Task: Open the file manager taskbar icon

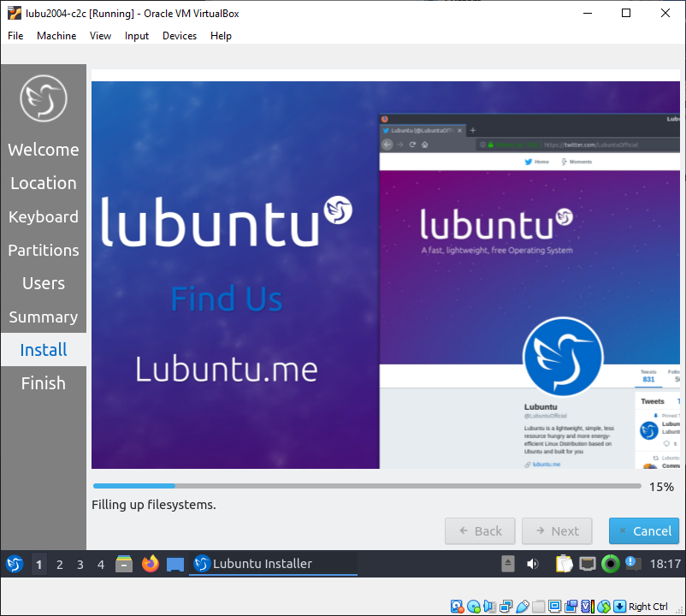Action: click(125, 564)
